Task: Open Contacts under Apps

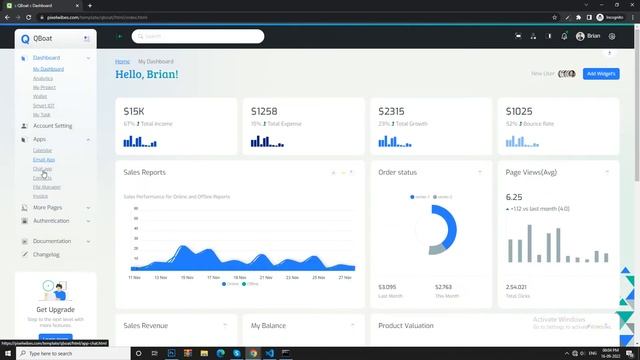Action: (x=42, y=178)
